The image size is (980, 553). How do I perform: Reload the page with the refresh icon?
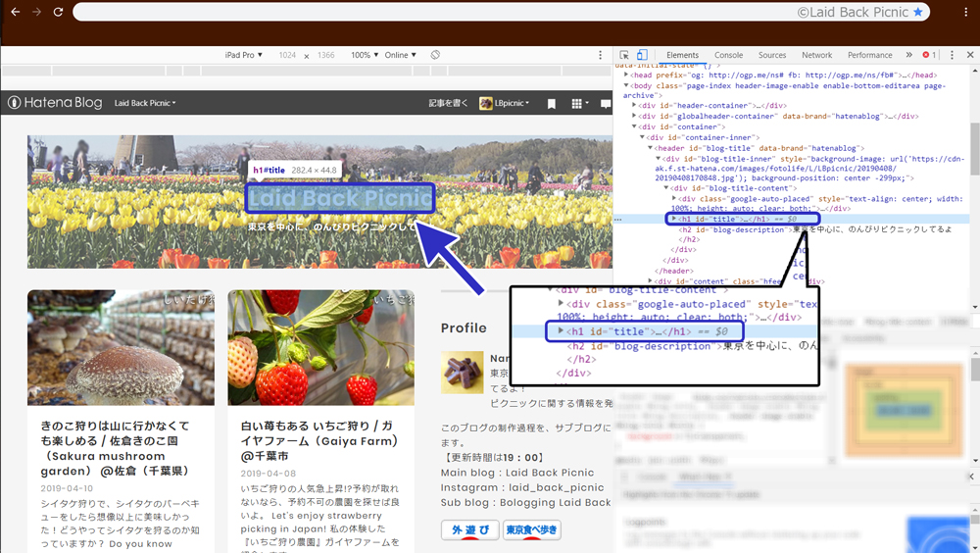click(x=58, y=12)
